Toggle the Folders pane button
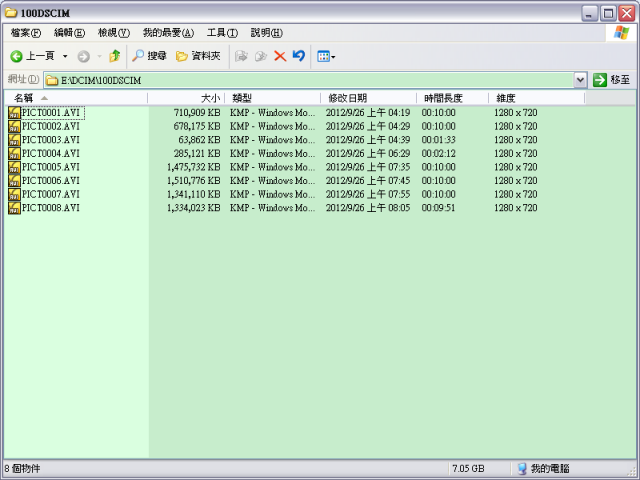The width and height of the screenshot is (640, 480). tap(198, 56)
